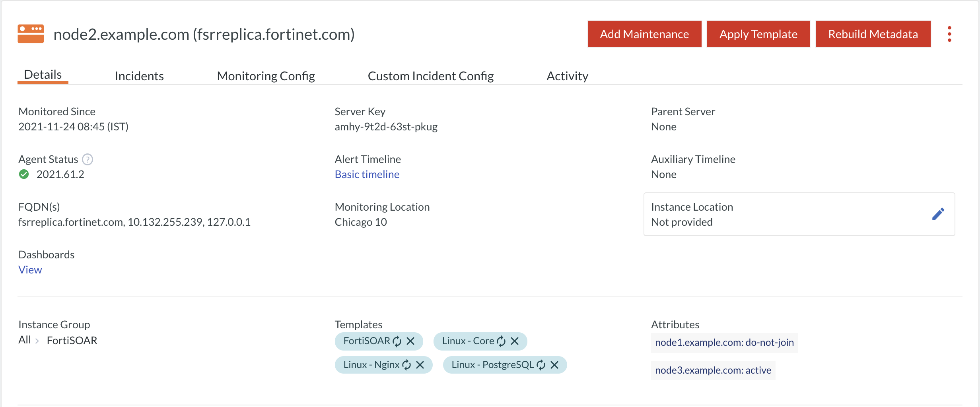This screenshot has width=980, height=407.
Task: Open the Custom Incident Config tab
Action: click(x=431, y=76)
